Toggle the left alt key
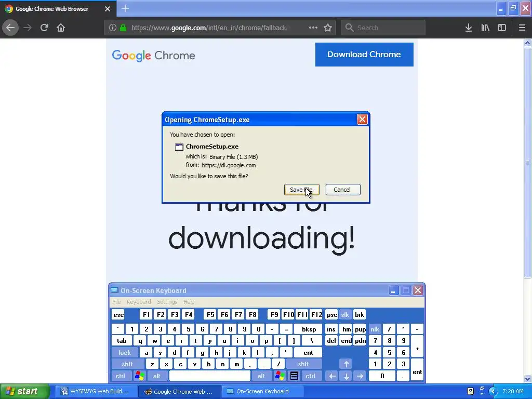 156,376
